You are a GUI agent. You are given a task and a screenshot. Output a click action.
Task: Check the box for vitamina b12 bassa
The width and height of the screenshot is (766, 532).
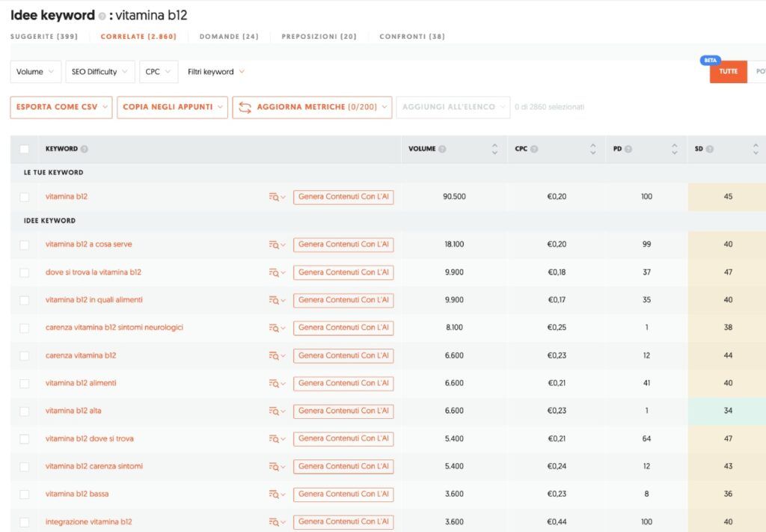pyautogui.click(x=24, y=495)
